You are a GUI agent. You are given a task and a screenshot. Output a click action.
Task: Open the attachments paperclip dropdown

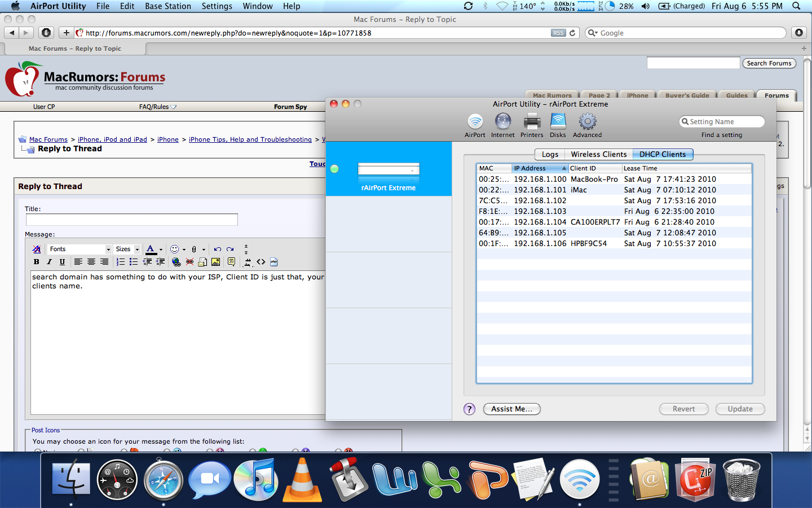tap(204, 249)
